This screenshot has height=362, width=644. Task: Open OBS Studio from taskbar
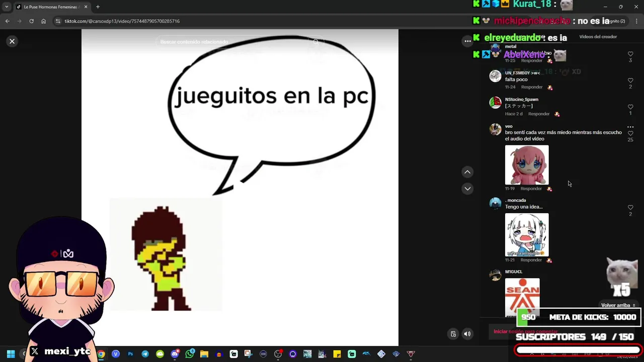278,354
